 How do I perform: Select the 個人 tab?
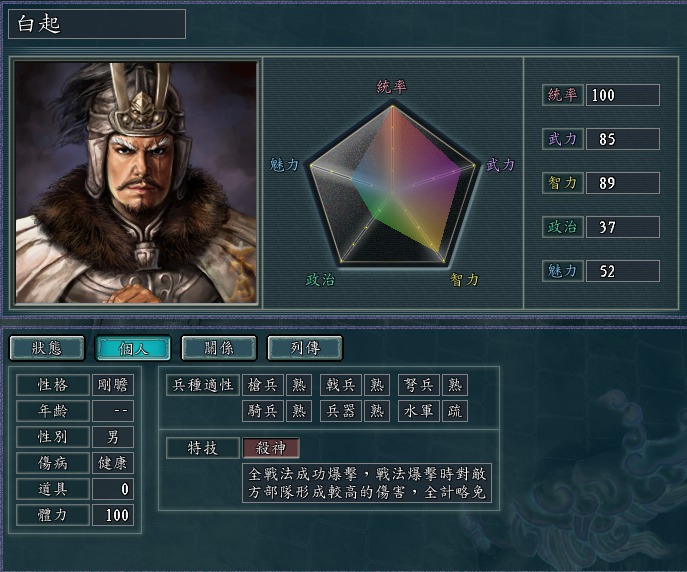pyautogui.click(x=133, y=348)
